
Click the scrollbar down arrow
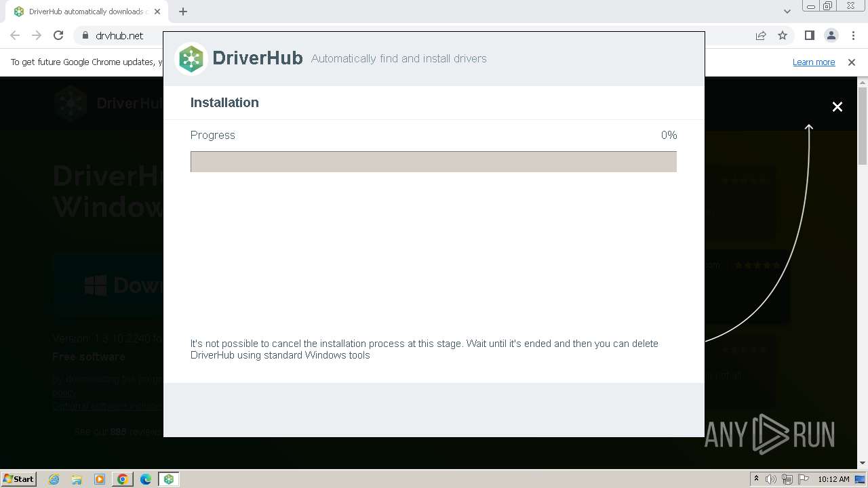tap(863, 463)
